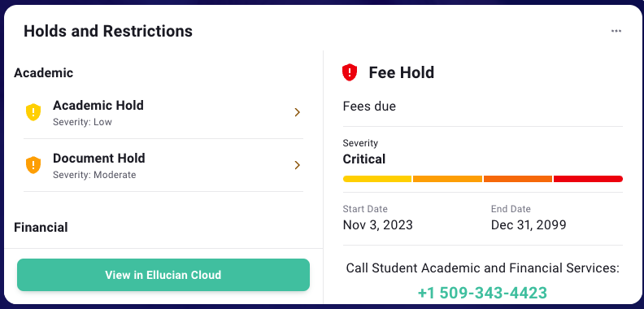
Task: Click the light orange severity segment
Action: click(447, 179)
